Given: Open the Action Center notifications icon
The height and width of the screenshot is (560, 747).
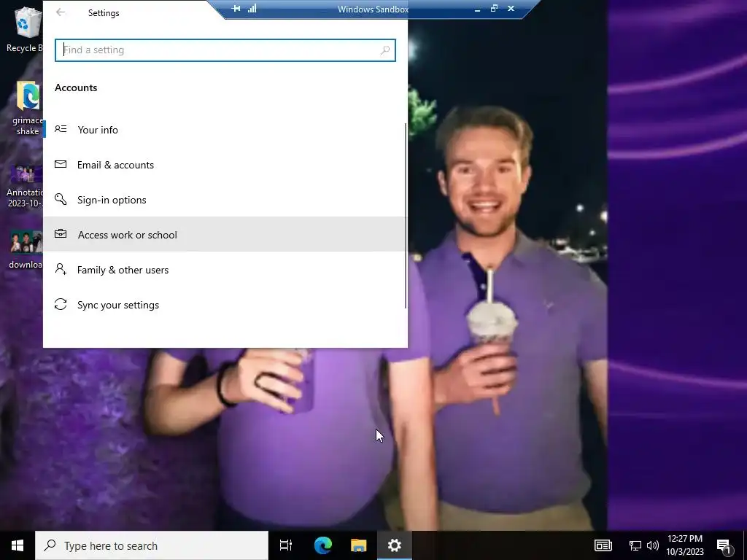Looking at the screenshot, I should (x=724, y=545).
